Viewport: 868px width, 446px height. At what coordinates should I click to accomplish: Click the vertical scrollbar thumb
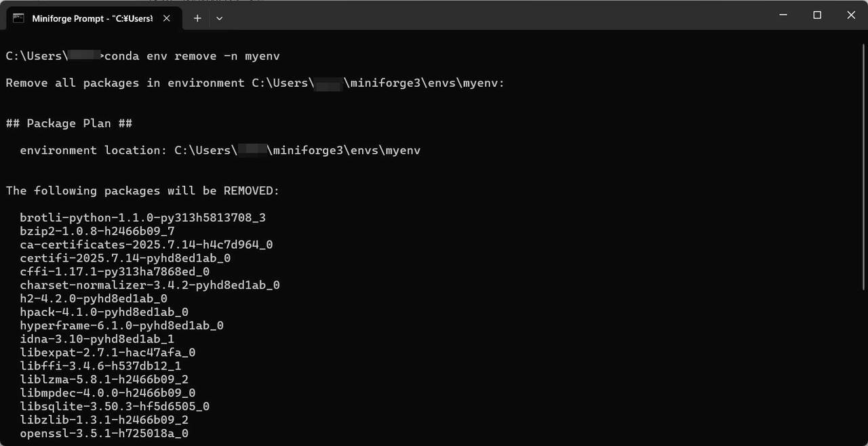click(863, 166)
